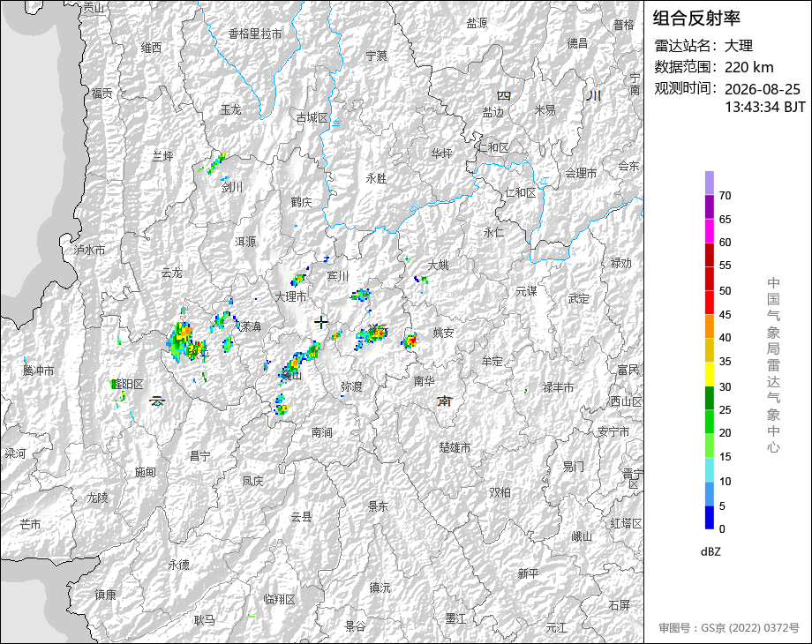Image resolution: width=812 pixels, height=644 pixels.
Task: Click the 大理市 map label
Action: point(290,296)
